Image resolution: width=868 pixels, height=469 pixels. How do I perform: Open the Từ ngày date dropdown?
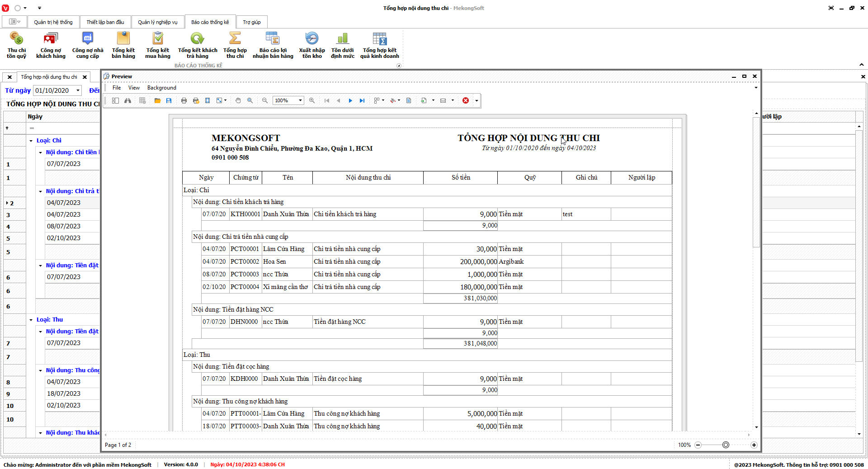tap(78, 90)
